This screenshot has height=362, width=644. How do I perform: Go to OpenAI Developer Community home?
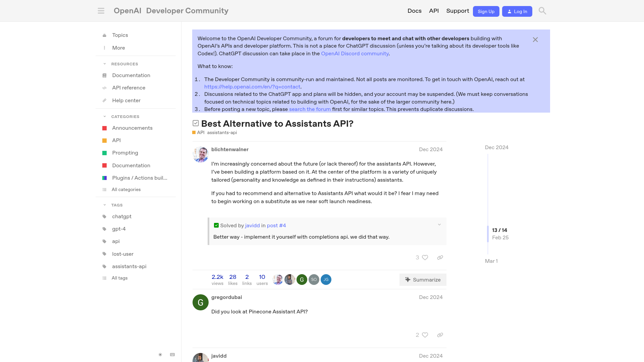(x=171, y=11)
